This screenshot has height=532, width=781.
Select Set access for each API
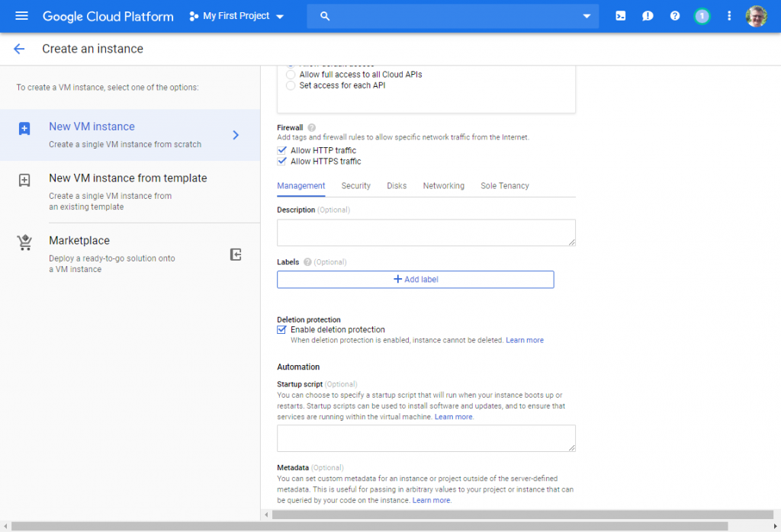point(291,85)
